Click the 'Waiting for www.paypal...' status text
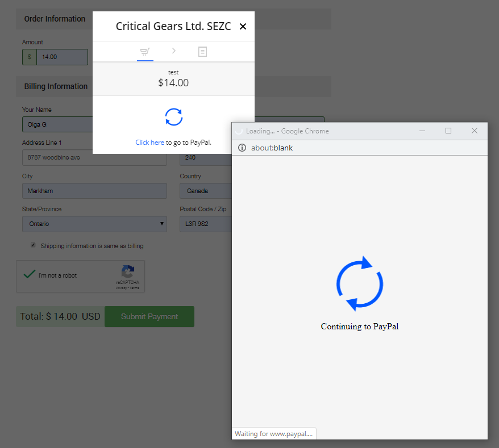The height and width of the screenshot is (448, 499). tap(274, 434)
